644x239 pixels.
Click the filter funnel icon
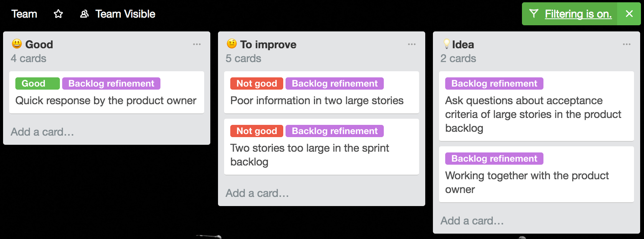pos(533,14)
